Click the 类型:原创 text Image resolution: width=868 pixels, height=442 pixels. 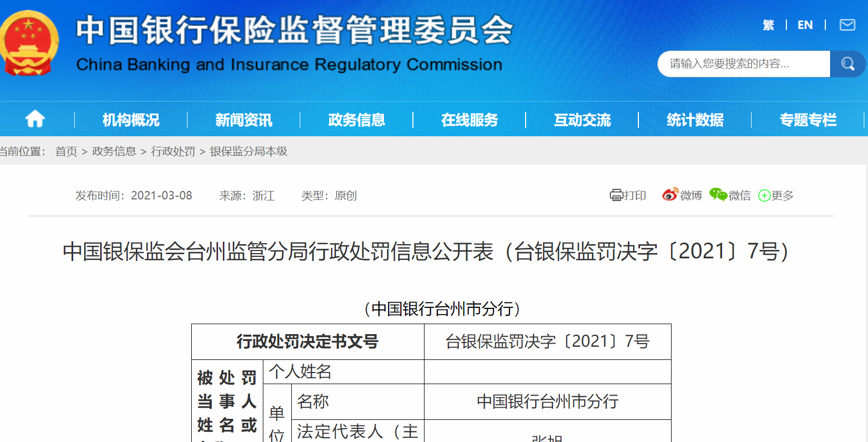point(329,196)
